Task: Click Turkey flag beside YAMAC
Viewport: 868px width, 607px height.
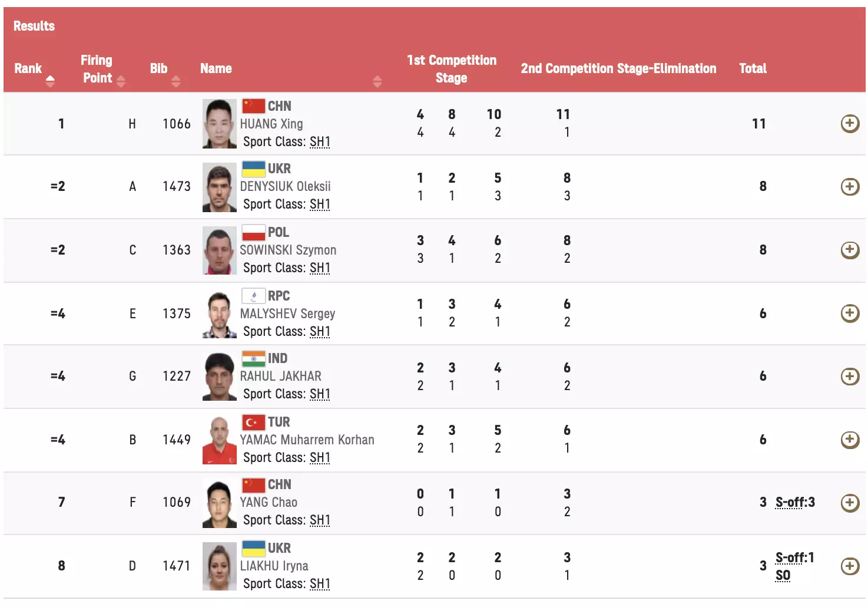Action: pos(253,422)
